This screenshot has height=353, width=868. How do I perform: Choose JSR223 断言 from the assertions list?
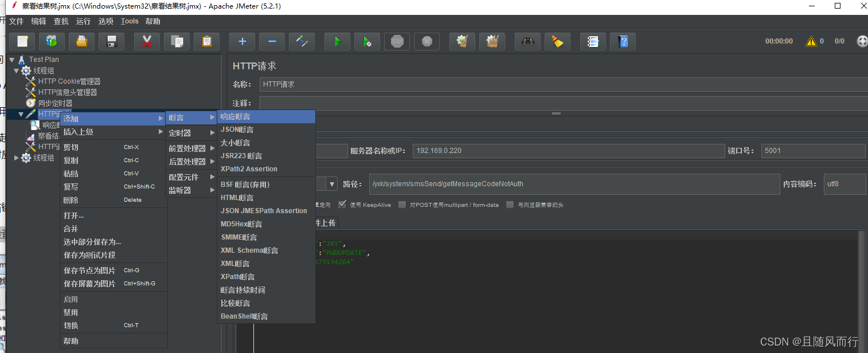tap(267, 156)
